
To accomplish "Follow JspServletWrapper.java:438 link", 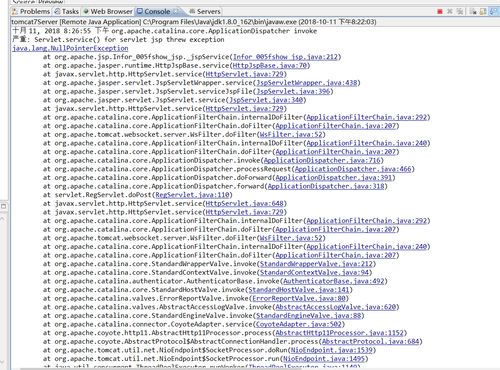I will [307, 83].
